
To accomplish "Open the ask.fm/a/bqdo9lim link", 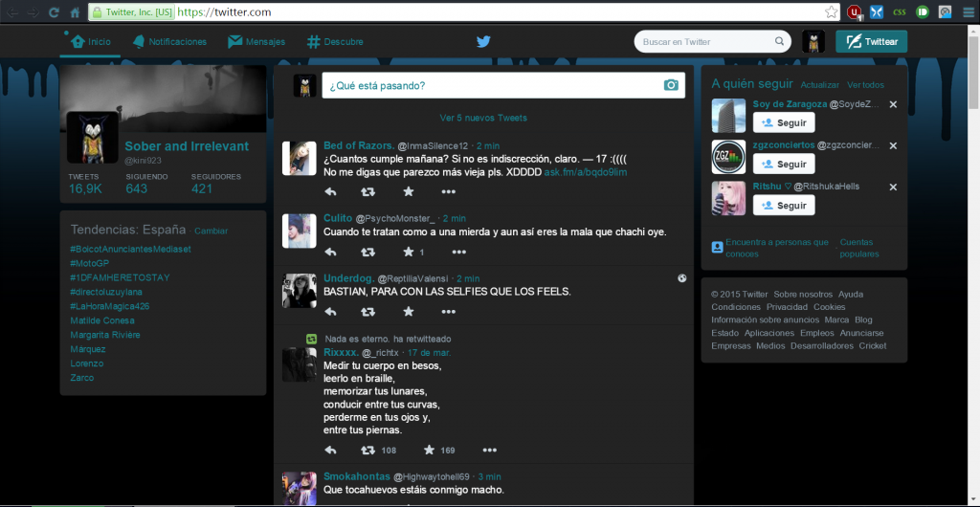I will click(586, 171).
